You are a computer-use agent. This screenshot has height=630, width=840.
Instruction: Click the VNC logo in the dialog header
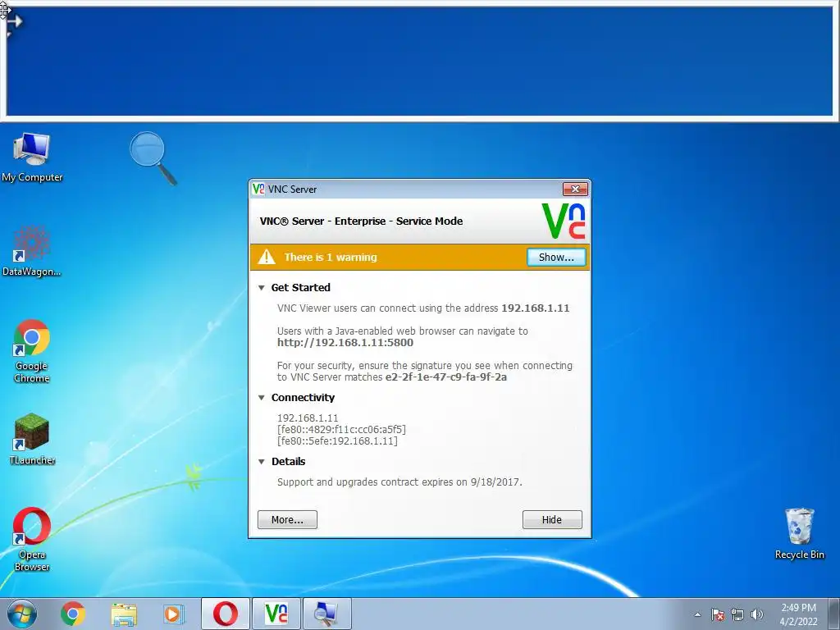pyautogui.click(x=564, y=221)
